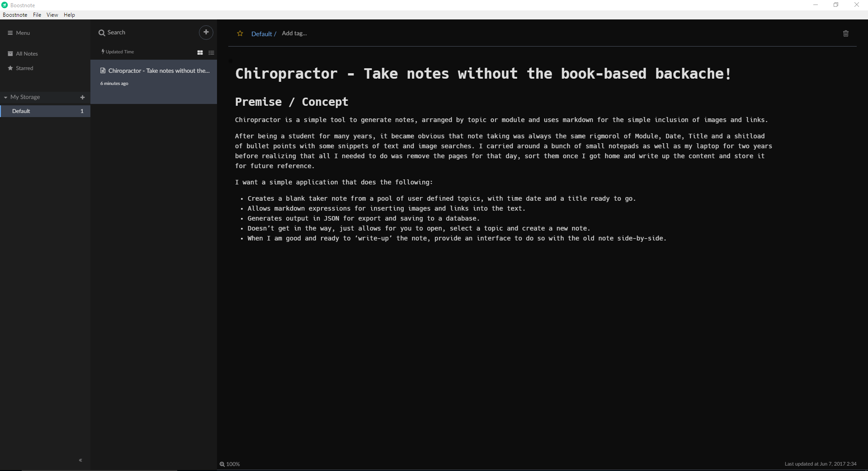Viewport: 868px width, 471px height.
Task: Click the 'Generates output in JSON' bullet
Action: (363, 218)
